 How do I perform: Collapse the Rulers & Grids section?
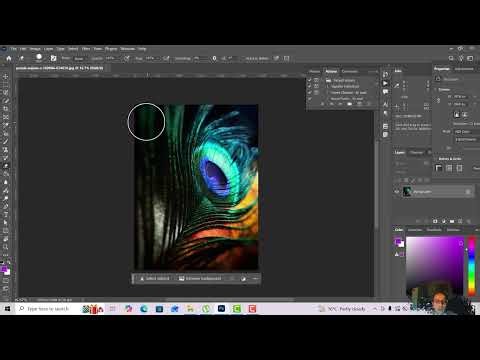point(435,159)
